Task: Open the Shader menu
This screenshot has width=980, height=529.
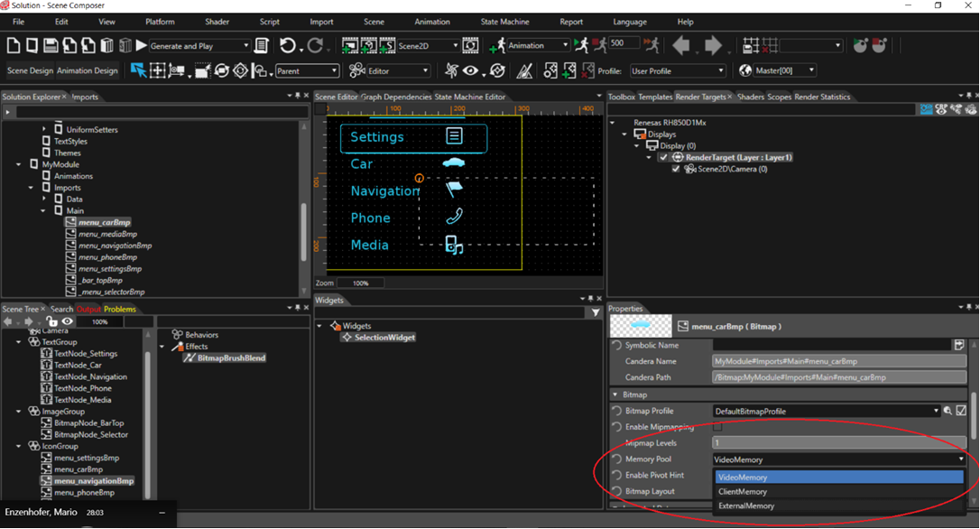Action: (217, 22)
